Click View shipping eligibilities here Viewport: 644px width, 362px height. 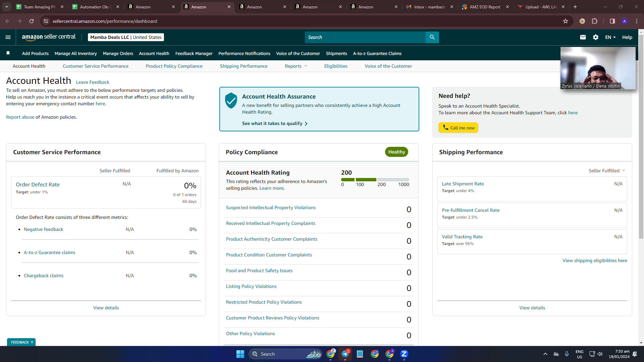coord(595,260)
